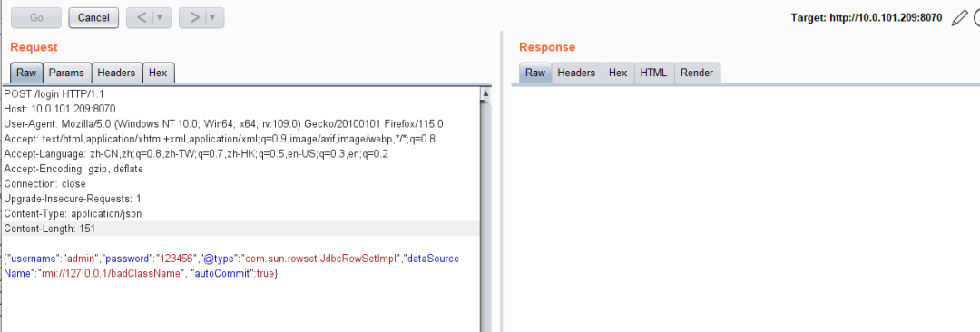Open the Response Render tab
Viewport: 980px width, 332px height.
[x=697, y=73]
